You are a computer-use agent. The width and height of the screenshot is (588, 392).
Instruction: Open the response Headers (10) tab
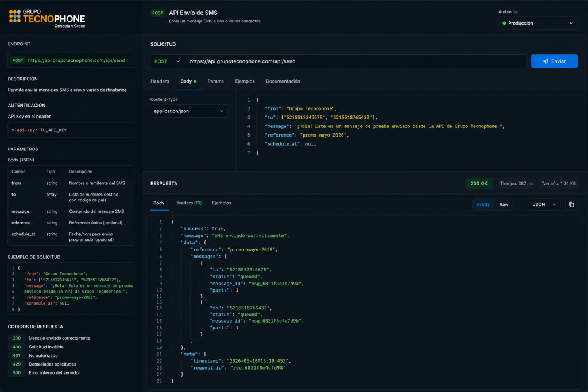[x=188, y=203]
